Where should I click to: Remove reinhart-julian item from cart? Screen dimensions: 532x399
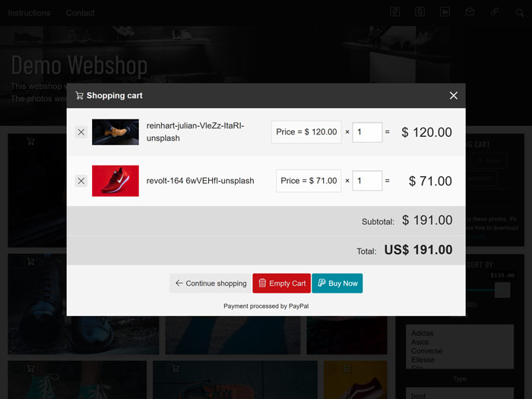(81, 132)
